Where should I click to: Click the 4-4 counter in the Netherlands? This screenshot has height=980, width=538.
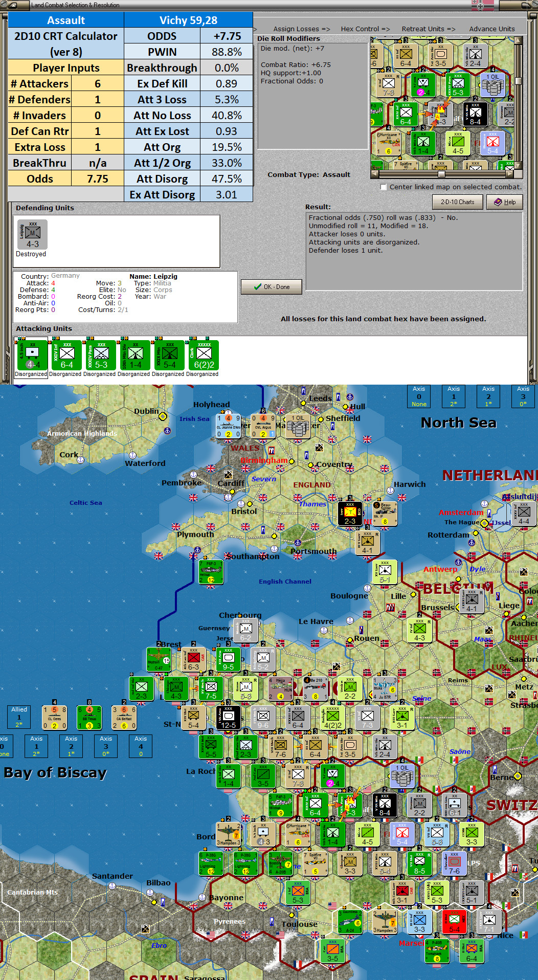click(524, 514)
